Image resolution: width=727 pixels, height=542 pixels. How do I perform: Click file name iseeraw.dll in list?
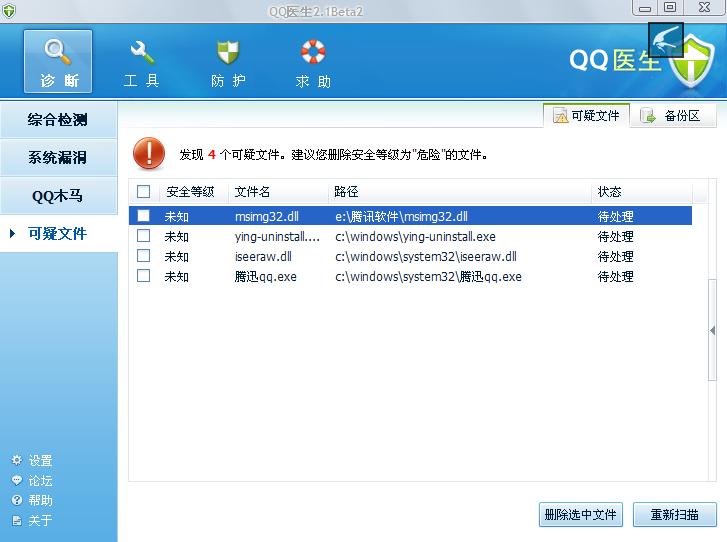tap(263, 256)
